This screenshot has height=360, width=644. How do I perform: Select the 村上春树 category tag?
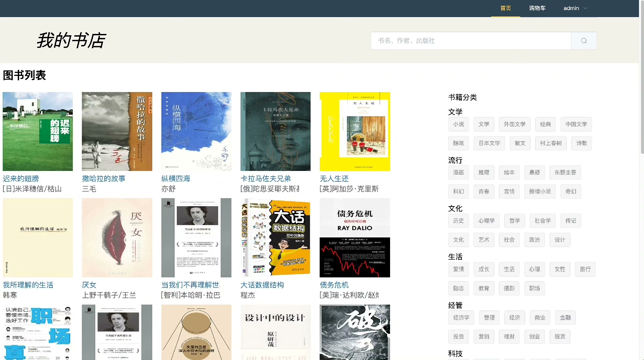coord(551,143)
